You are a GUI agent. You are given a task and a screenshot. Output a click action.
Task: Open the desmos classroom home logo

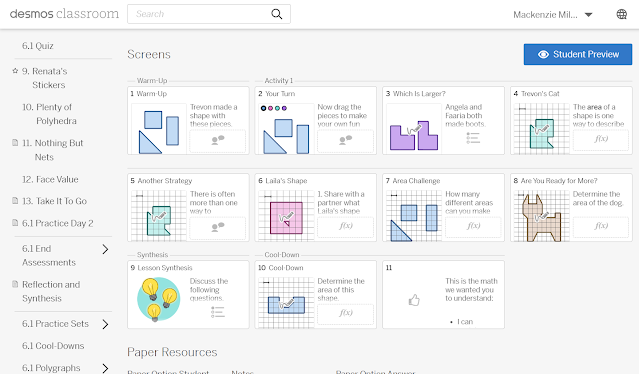64,14
